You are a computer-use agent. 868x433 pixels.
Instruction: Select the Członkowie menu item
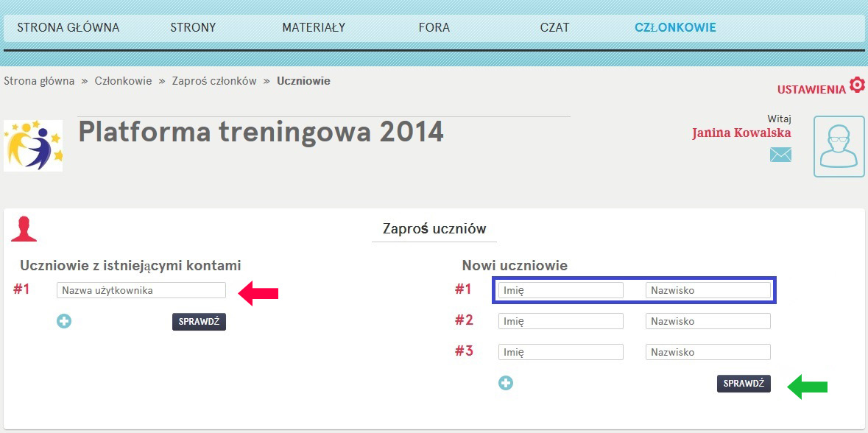tap(675, 27)
